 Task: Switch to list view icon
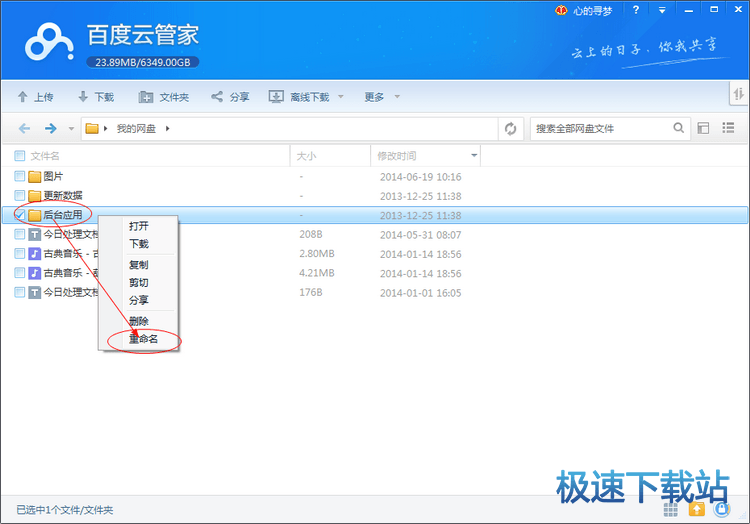(728, 128)
